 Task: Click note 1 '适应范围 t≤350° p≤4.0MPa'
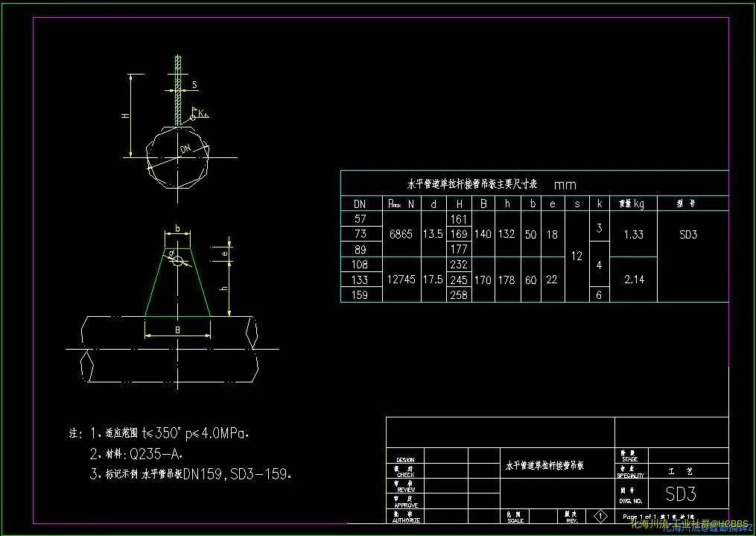177,433
